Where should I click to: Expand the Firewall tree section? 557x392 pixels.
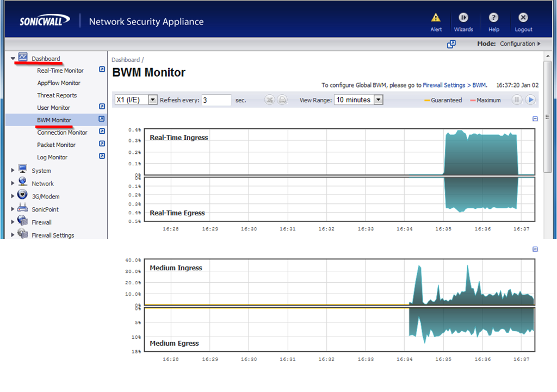click(13, 222)
